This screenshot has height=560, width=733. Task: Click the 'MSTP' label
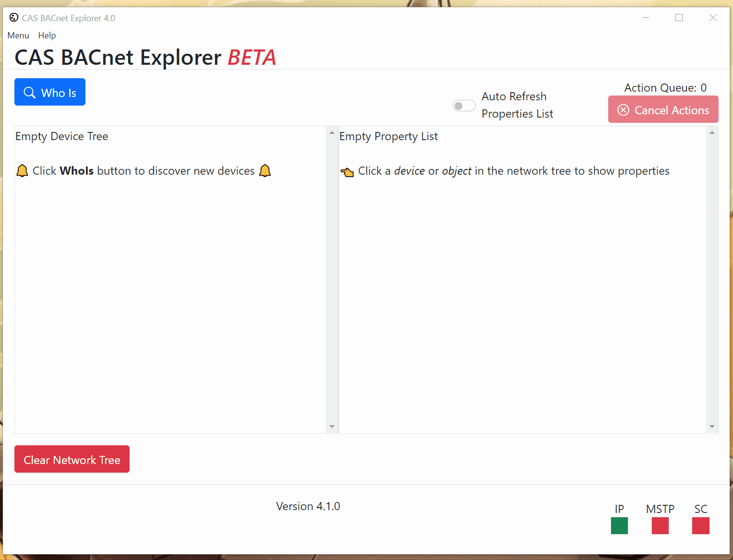click(660, 509)
